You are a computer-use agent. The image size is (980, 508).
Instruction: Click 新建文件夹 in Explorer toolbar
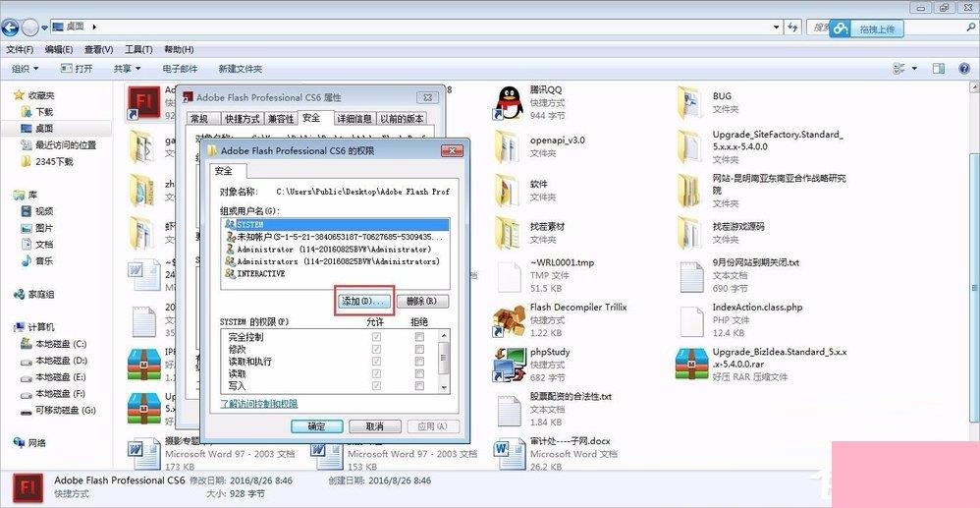point(240,68)
